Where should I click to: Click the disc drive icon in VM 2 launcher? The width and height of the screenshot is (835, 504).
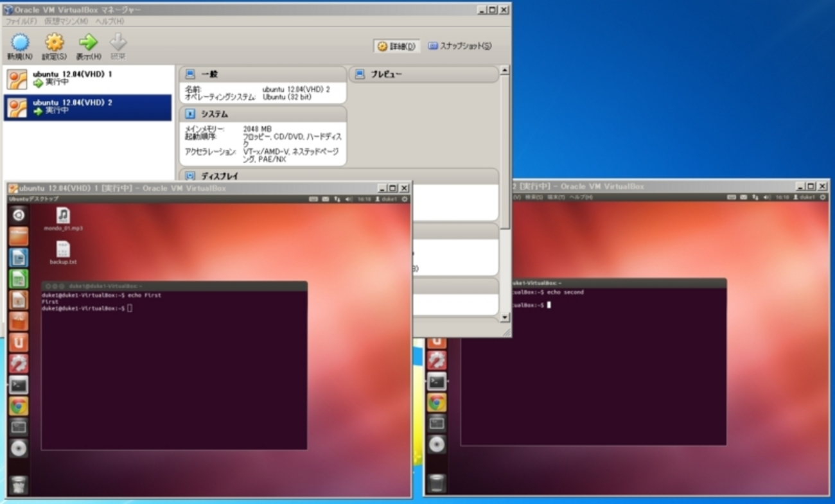[x=437, y=444]
